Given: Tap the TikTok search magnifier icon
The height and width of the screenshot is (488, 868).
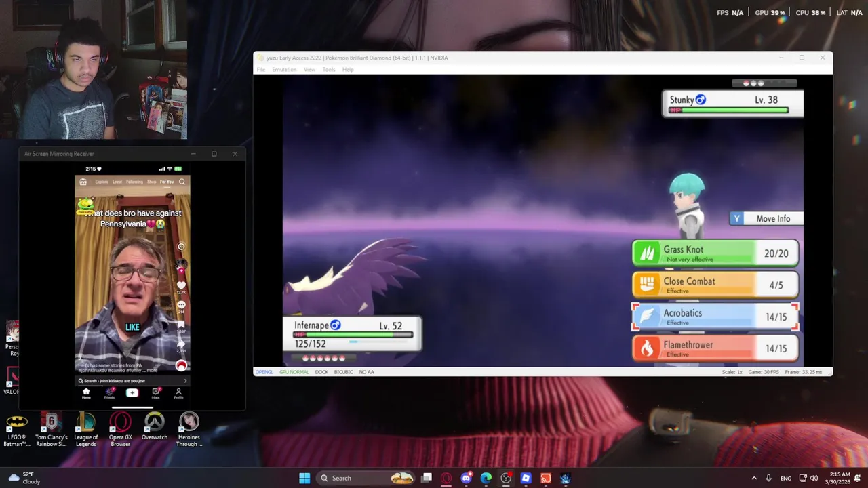Looking at the screenshot, I should coord(182,182).
